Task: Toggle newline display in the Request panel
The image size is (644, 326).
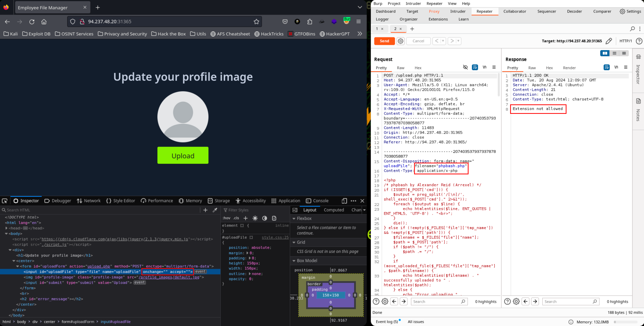Action: pyautogui.click(x=484, y=67)
